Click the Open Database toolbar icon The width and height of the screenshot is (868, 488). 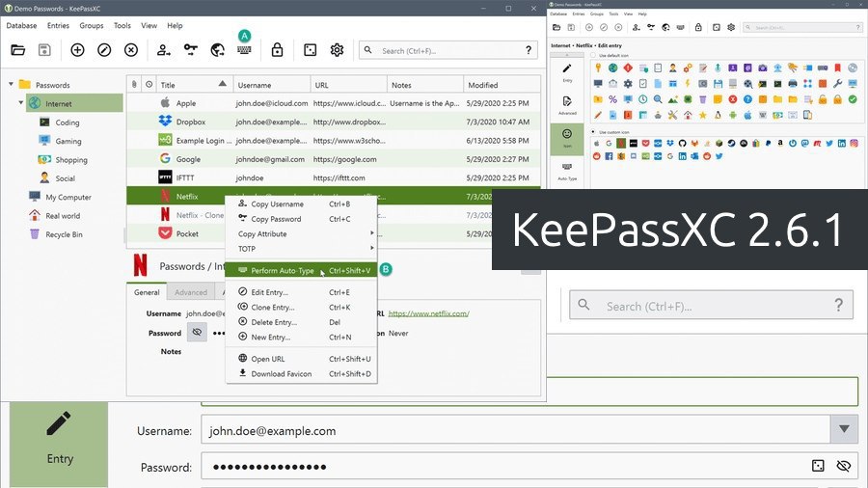(17, 50)
